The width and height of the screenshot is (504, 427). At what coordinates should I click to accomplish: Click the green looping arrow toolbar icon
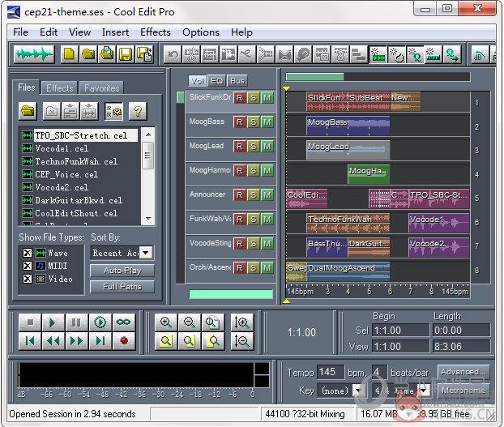tap(452, 54)
